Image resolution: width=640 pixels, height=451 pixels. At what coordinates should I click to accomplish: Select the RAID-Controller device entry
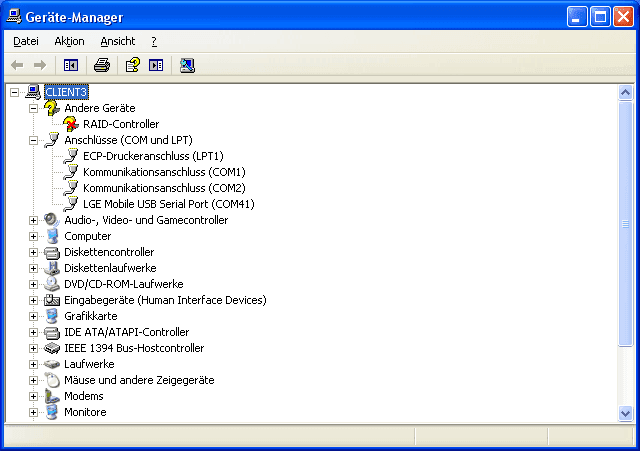click(121, 124)
